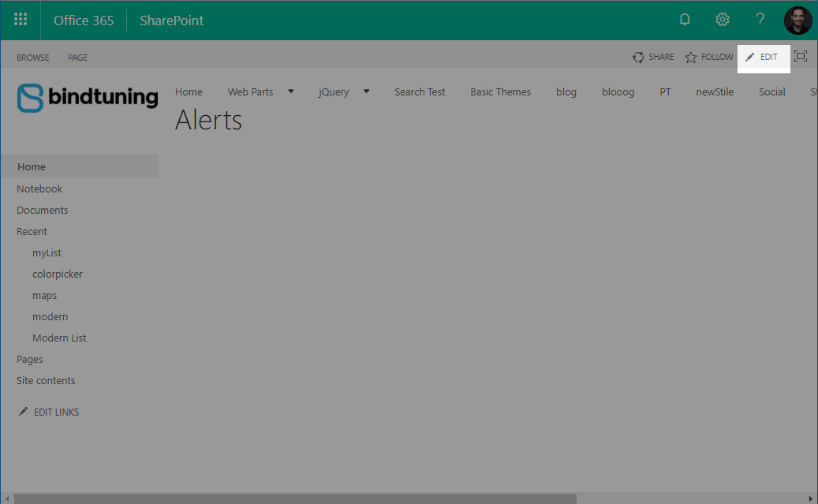
Task: Click the horizontal scrollbar thumb
Action: 295,498
